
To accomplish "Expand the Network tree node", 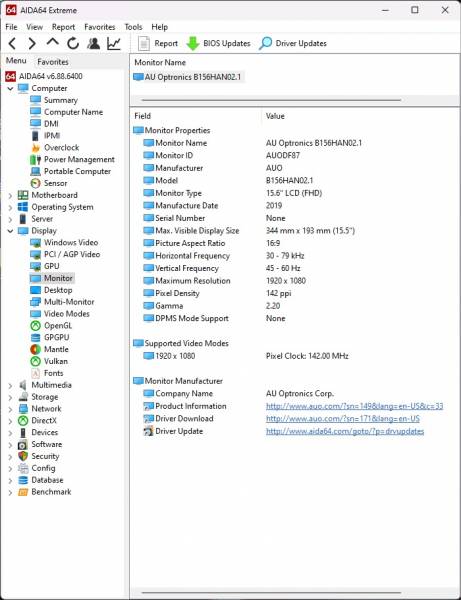I will [10, 409].
